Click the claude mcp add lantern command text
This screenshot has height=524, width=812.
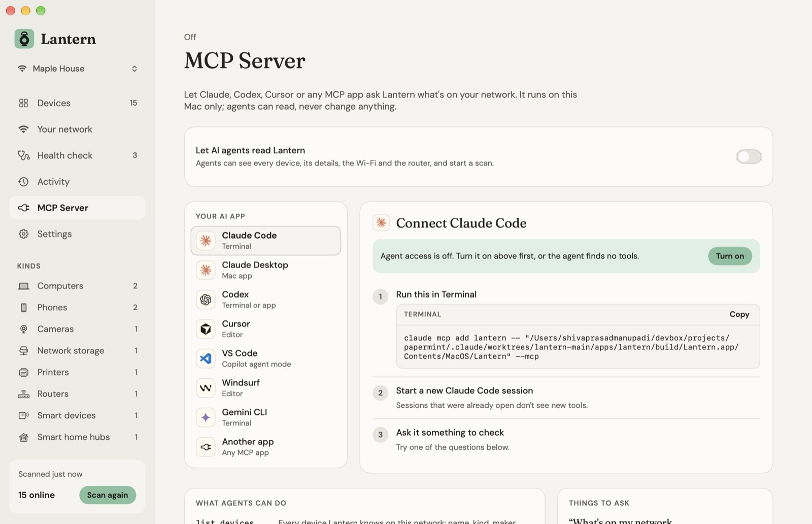click(571, 347)
